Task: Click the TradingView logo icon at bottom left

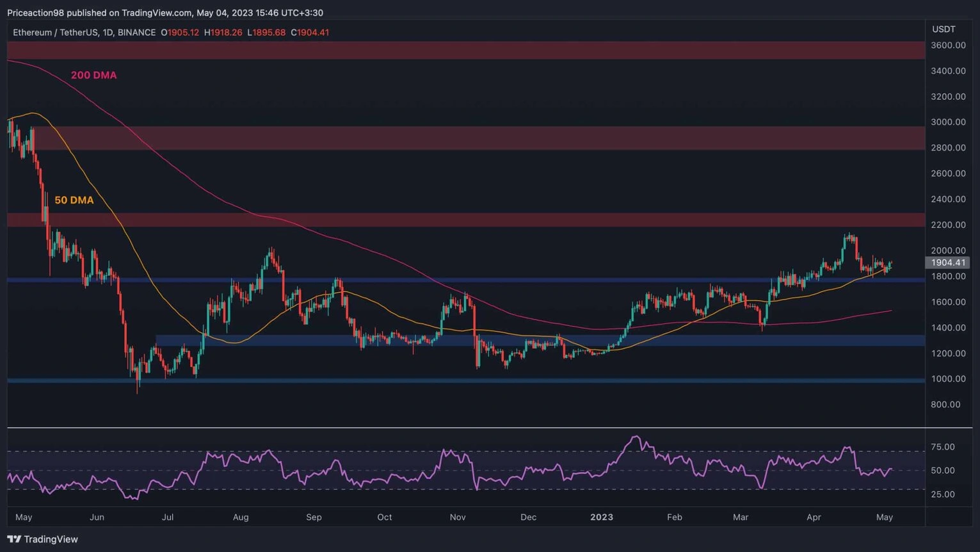Action: pyautogui.click(x=13, y=539)
